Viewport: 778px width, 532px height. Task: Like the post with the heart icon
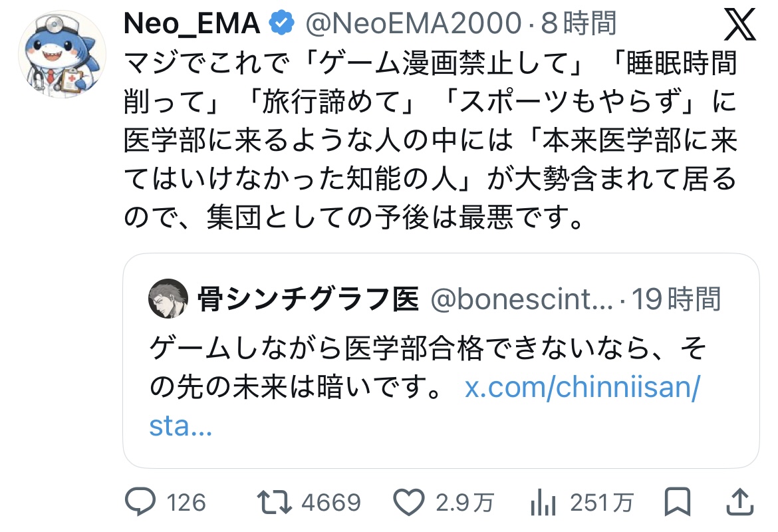[410, 502]
